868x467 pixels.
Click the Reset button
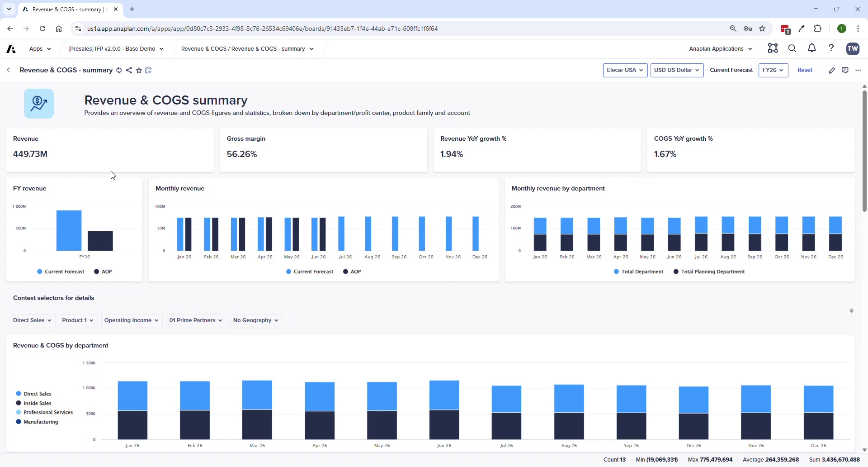click(805, 70)
